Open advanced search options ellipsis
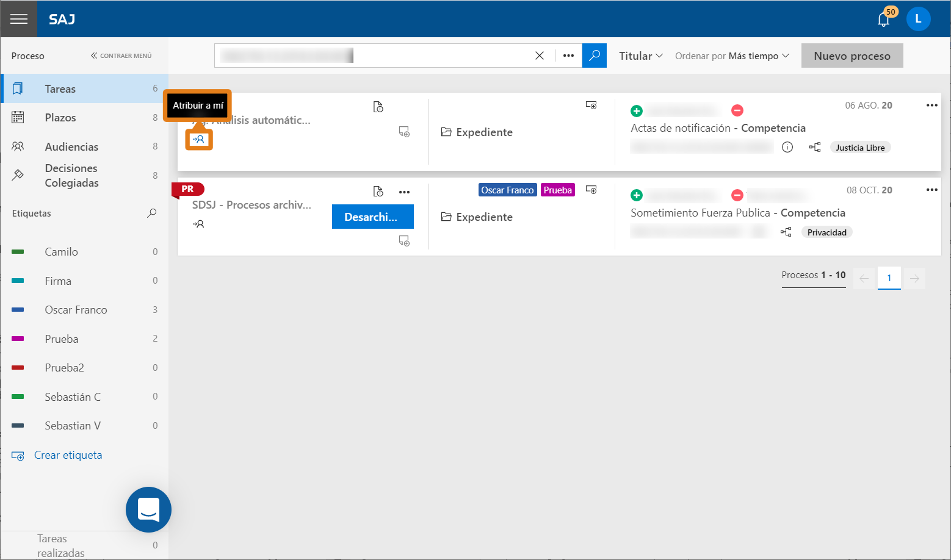This screenshot has height=560, width=951. coord(568,56)
